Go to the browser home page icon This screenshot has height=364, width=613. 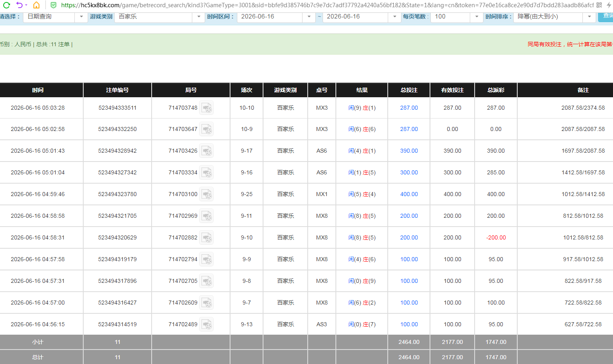click(x=36, y=5)
